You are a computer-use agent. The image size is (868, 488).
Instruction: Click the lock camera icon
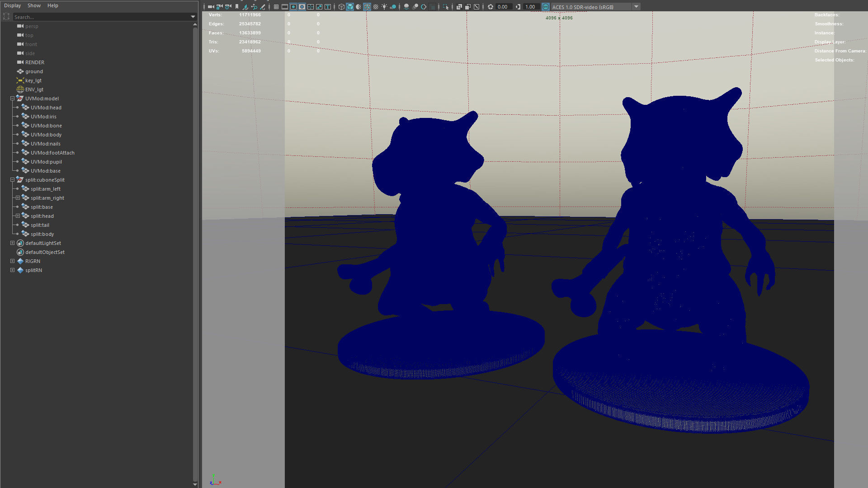click(219, 7)
